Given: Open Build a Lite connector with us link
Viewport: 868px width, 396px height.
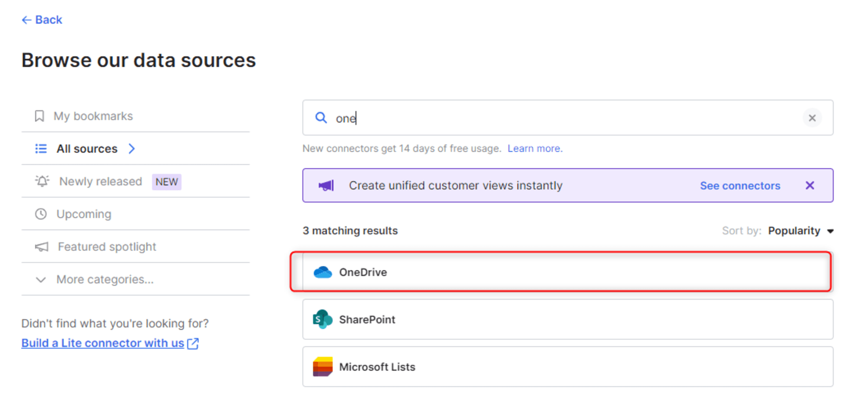Looking at the screenshot, I should [103, 343].
